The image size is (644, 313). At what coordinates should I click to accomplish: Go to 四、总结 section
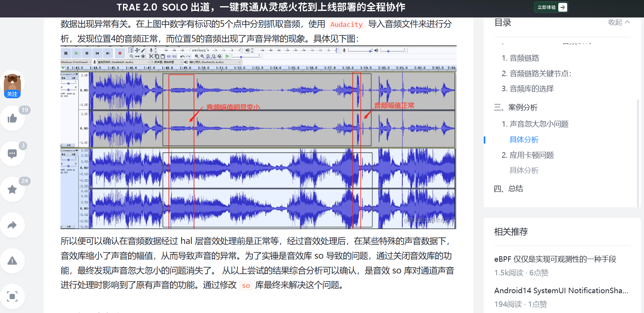[x=508, y=189]
